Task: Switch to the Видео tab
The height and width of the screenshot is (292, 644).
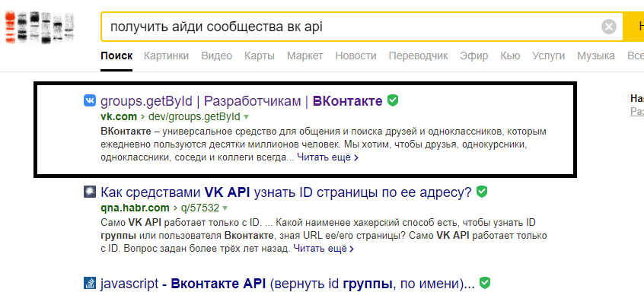Action: pos(216,56)
